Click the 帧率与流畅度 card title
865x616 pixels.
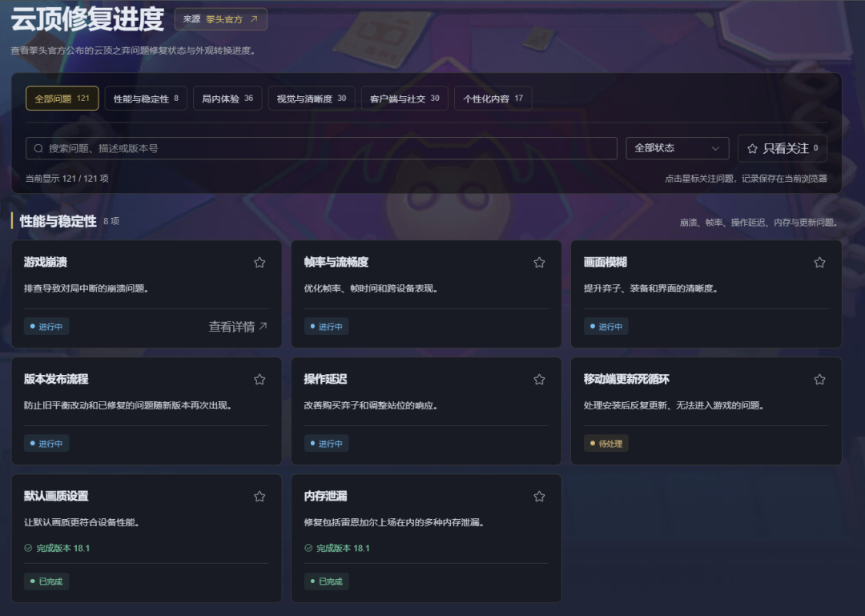[x=336, y=262]
